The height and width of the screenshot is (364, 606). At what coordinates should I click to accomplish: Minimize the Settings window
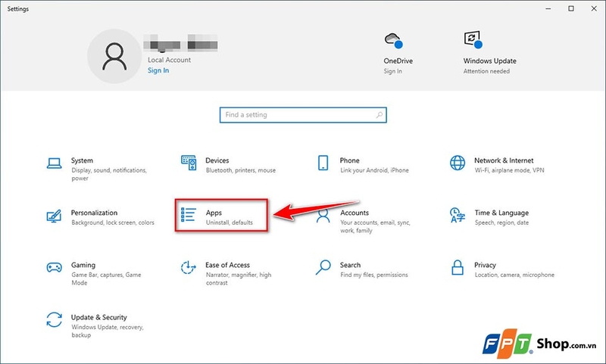click(x=548, y=8)
